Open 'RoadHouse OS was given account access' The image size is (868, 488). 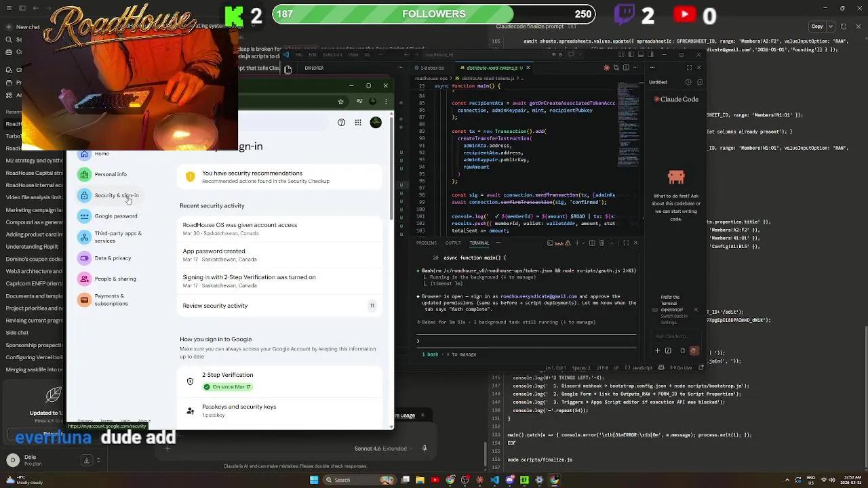click(280, 229)
